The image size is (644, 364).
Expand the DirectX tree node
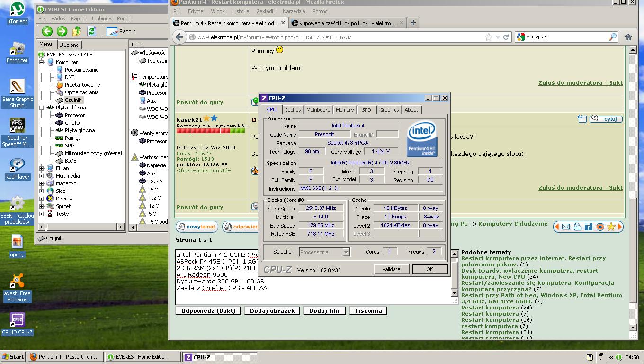pyautogui.click(x=42, y=199)
